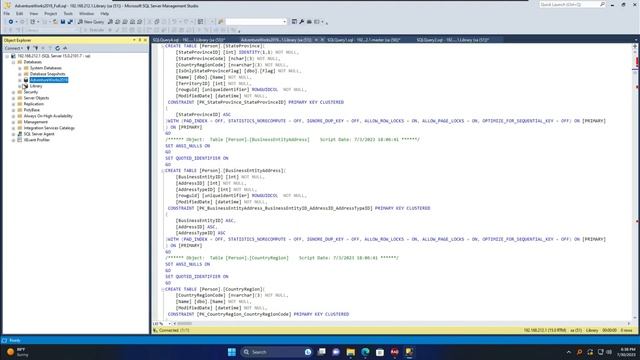This screenshot has height=360, width=640.
Task: Open the weather widget on the taskbar
Action: pyautogui.click(x=17, y=352)
